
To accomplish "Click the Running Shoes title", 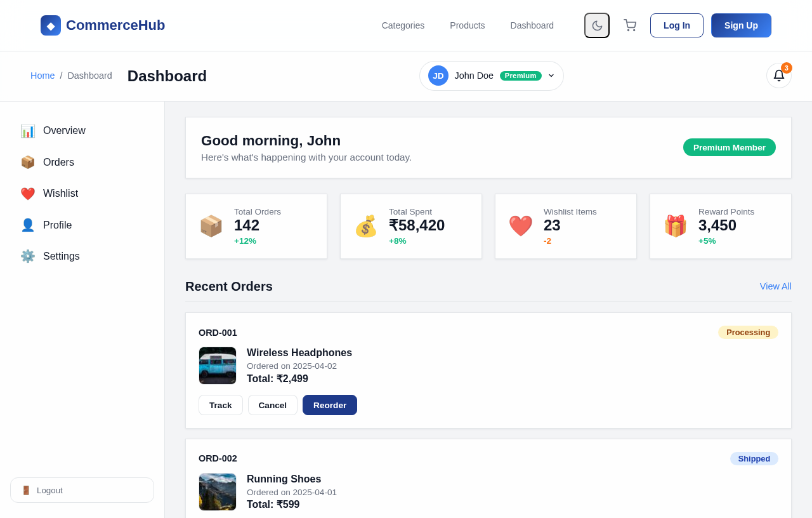I will [284, 479].
